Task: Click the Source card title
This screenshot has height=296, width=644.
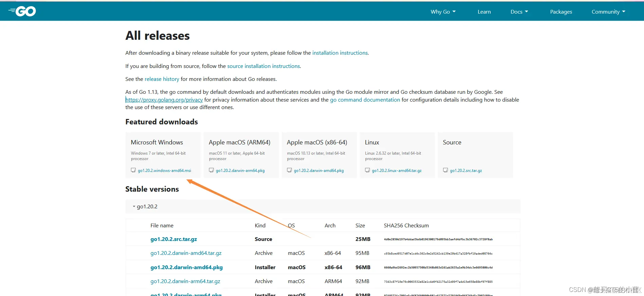Action: point(452,142)
